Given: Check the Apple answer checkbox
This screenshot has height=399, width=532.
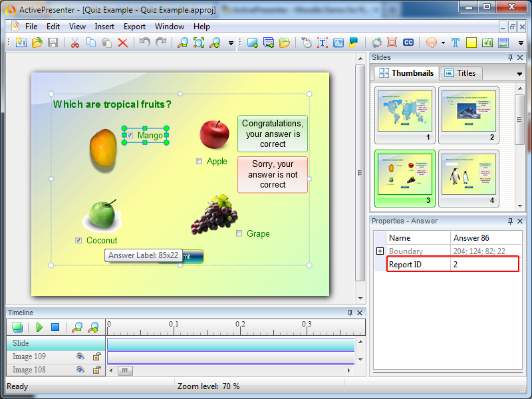Looking at the screenshot, I should click(199, 161).
